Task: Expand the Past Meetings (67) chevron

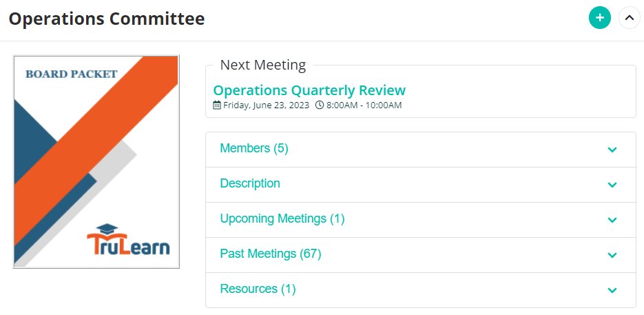Action: tap(612, 255)
